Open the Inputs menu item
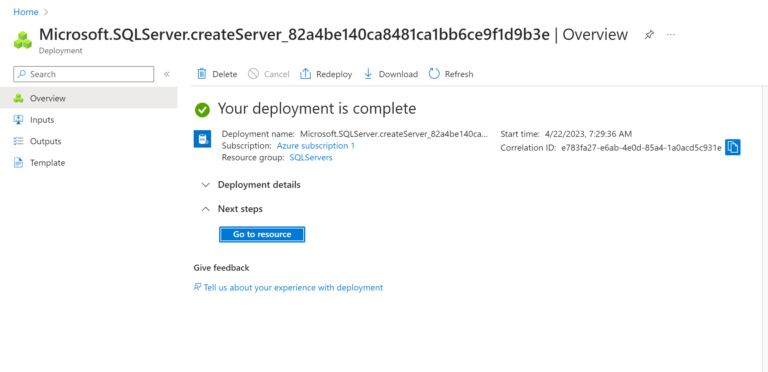 89,120
